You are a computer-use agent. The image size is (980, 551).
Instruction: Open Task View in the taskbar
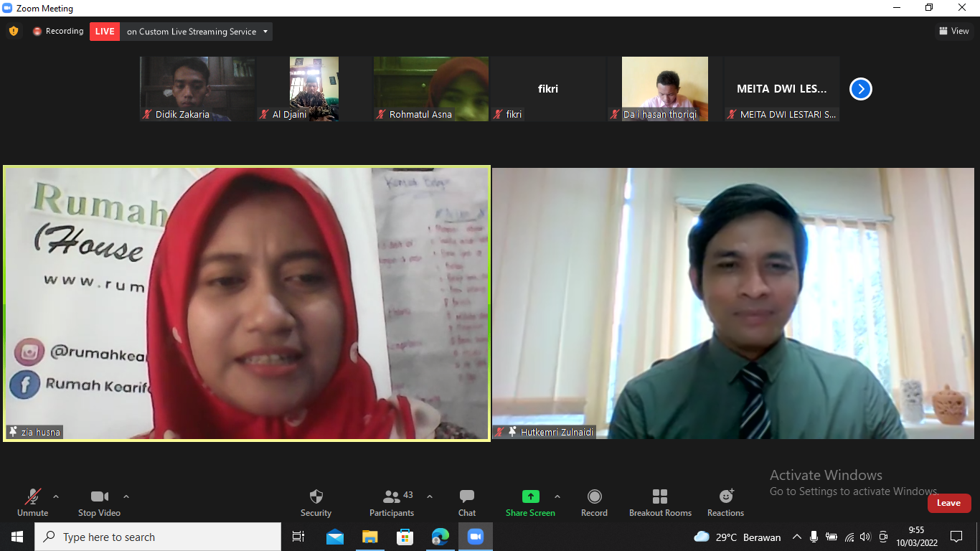click(298, 537)
